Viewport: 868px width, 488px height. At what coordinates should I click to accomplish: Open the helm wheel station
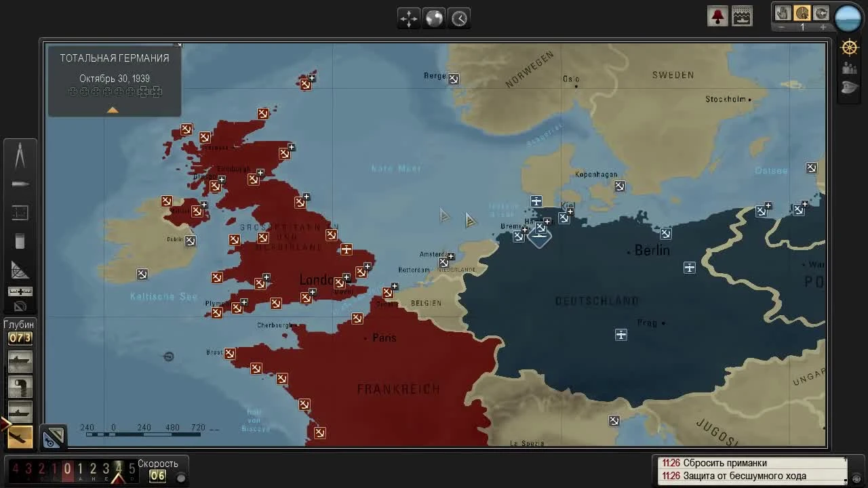click(850, 48)
